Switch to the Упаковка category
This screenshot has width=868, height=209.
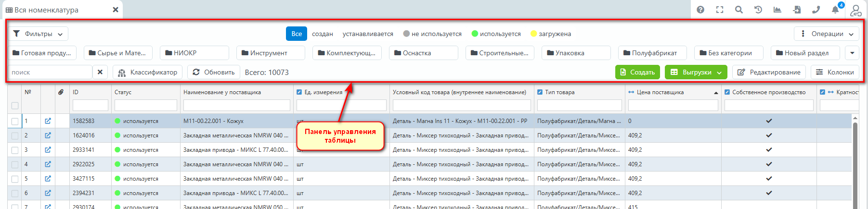pyautogui.click(x=576, y=53)
